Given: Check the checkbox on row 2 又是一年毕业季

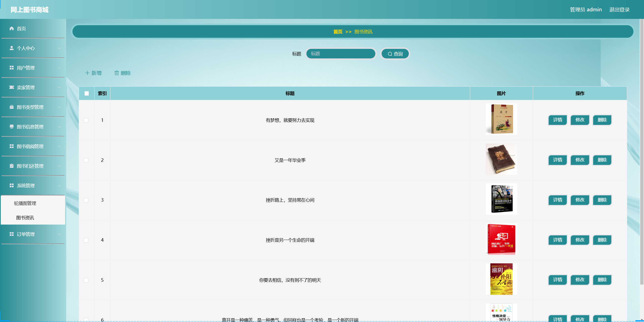Looking at the screenshot, I should (86, 160).
